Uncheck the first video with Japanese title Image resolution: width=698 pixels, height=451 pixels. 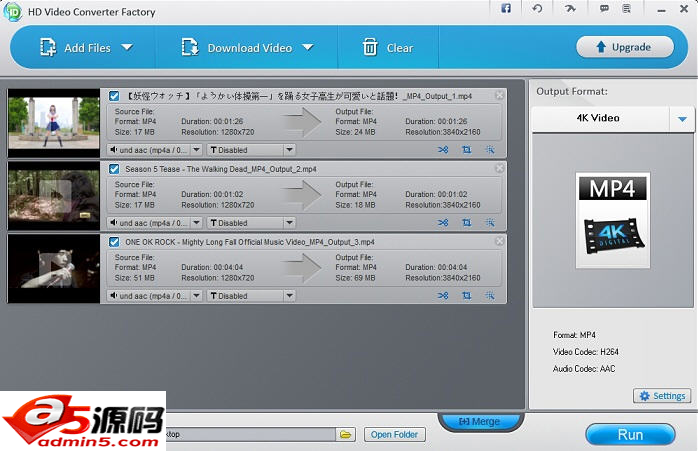click(x=114, y=96)
